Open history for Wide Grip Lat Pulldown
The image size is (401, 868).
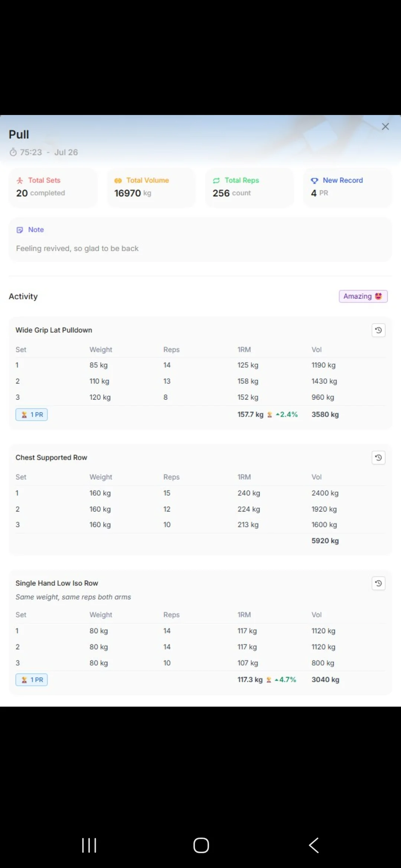[x=378, y=330]
